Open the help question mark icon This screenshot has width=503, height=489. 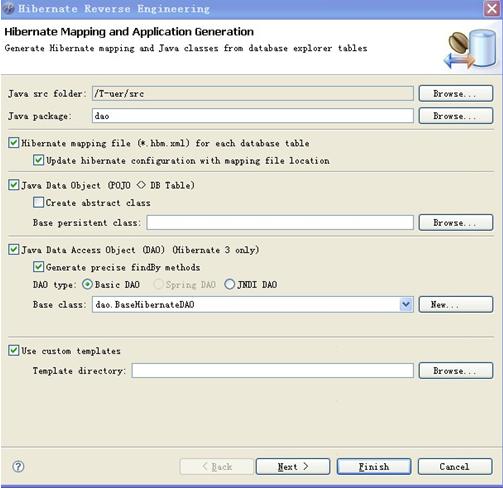pyautogui.click(x=18, y=466)
